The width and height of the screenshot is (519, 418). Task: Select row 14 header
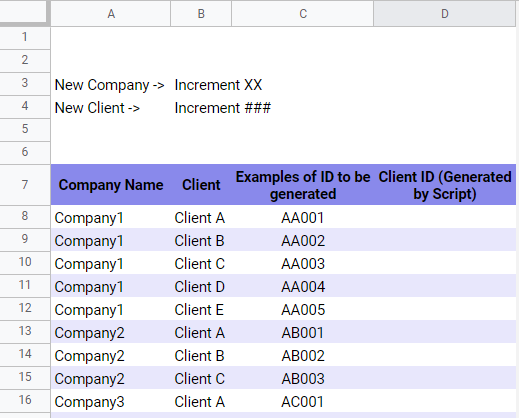point(25,354)
